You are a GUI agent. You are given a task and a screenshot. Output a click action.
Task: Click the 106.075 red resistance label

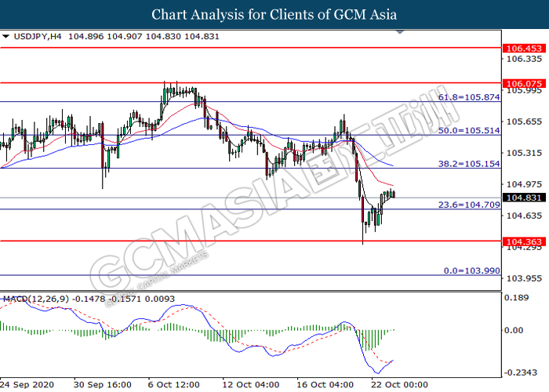pyautogui.click(x=524, y=83)
